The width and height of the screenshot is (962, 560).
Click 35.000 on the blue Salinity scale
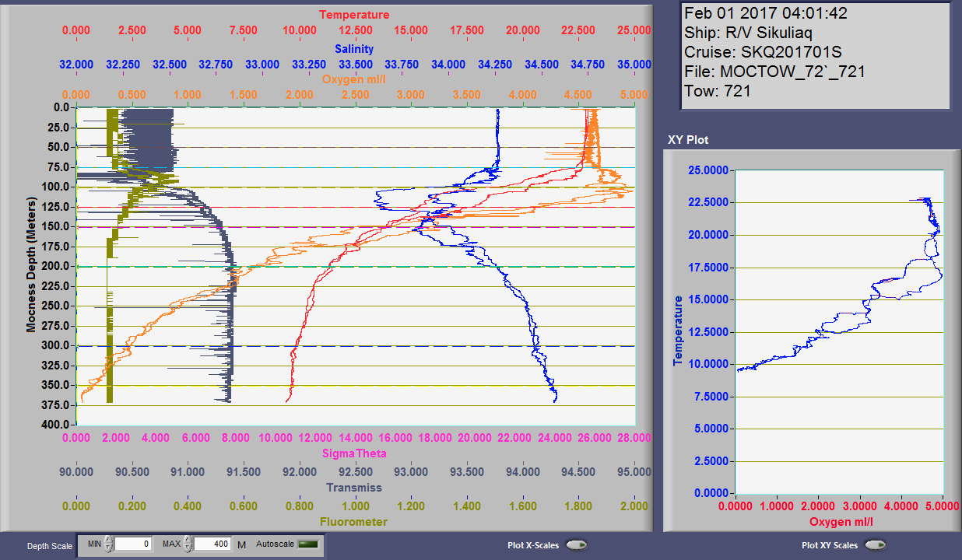[634, 64]
